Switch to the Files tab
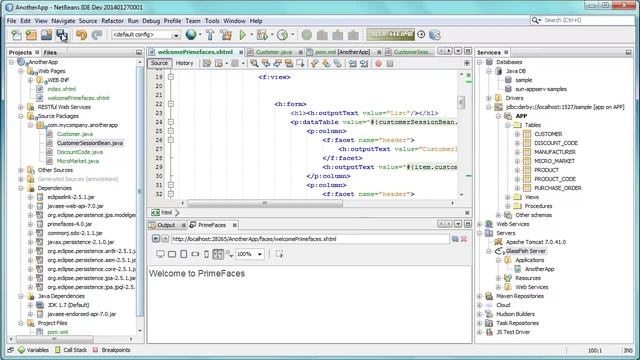The width and height of the screenshot is (640, 360). point(50,52)
